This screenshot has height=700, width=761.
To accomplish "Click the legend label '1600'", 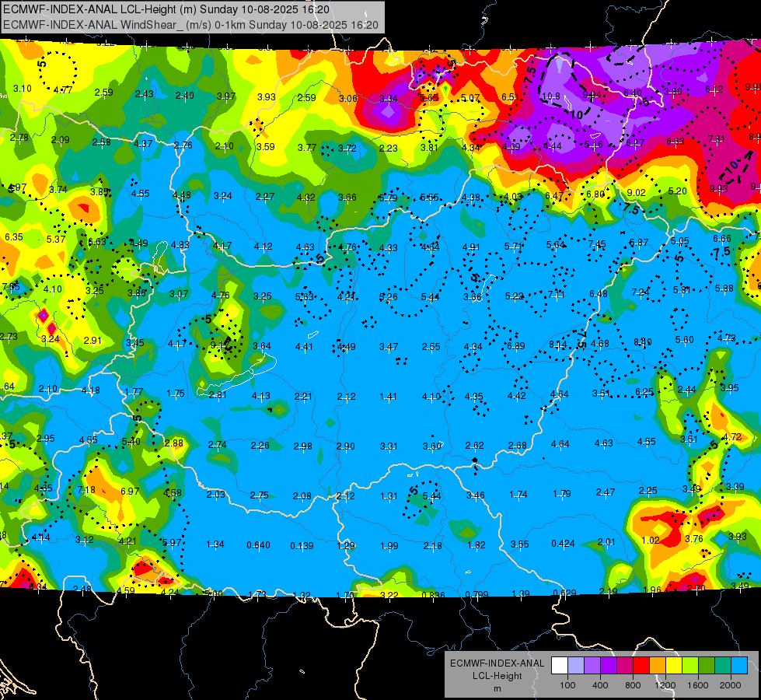I will [697, 685].
